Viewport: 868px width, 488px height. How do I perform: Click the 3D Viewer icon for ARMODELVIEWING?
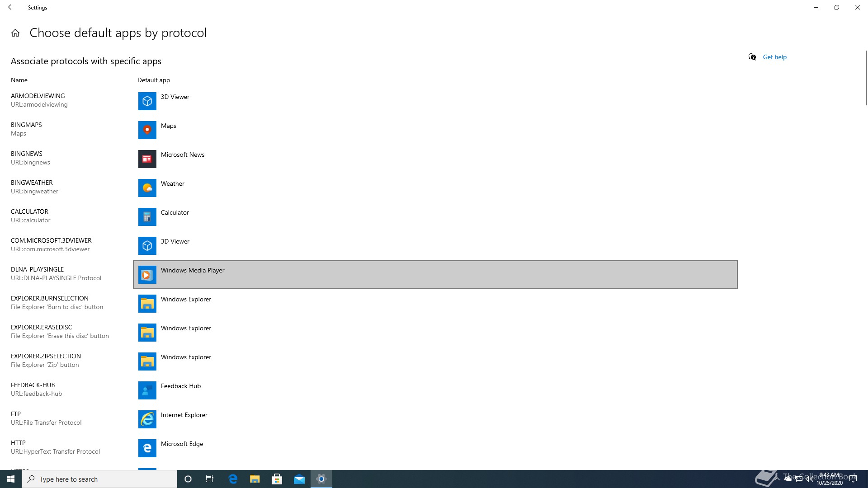point(147,101)
